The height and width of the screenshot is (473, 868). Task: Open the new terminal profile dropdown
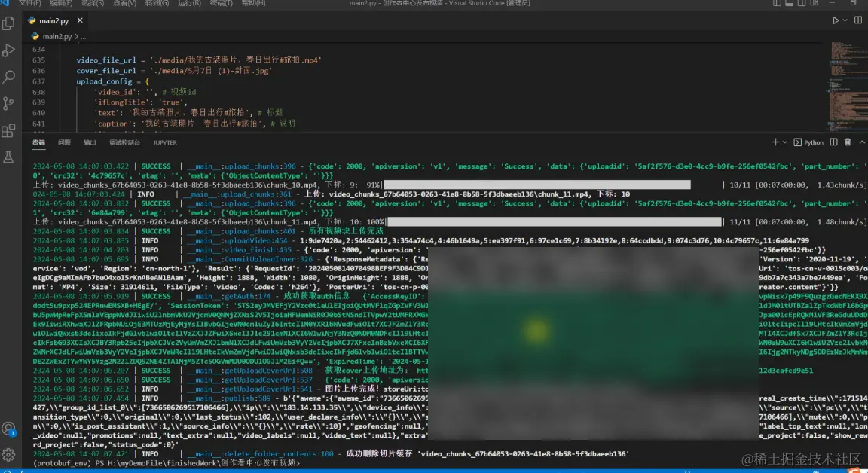point(784,142)
